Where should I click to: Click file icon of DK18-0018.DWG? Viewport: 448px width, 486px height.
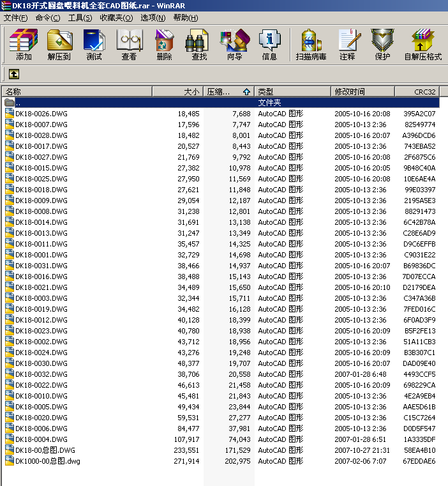pyautogui.click(x=10, y=190)
